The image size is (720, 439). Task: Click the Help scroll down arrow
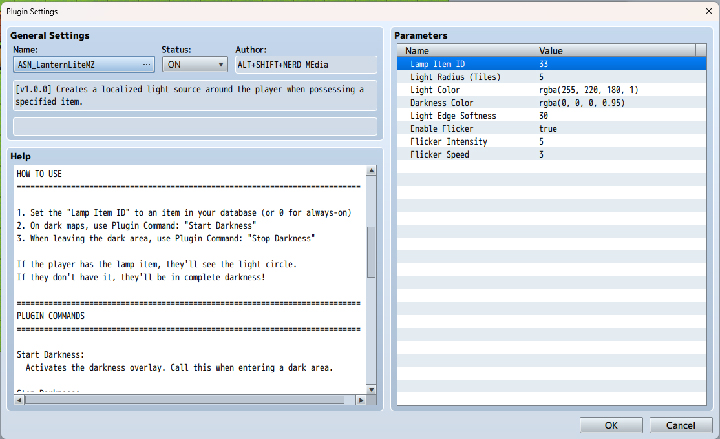tap(371, 389)
